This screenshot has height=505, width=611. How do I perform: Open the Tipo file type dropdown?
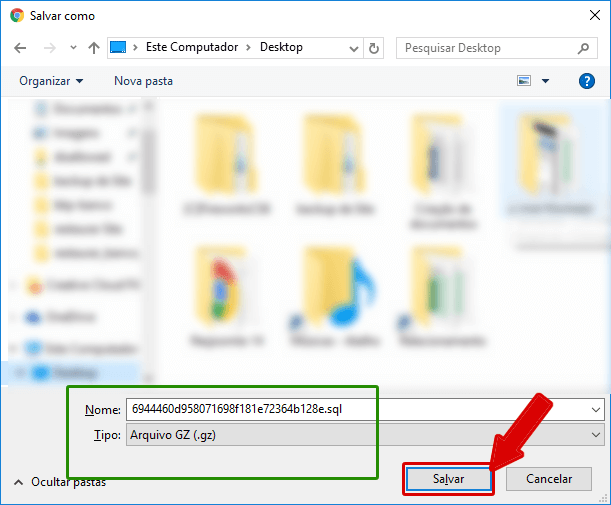tap(365, 434)
